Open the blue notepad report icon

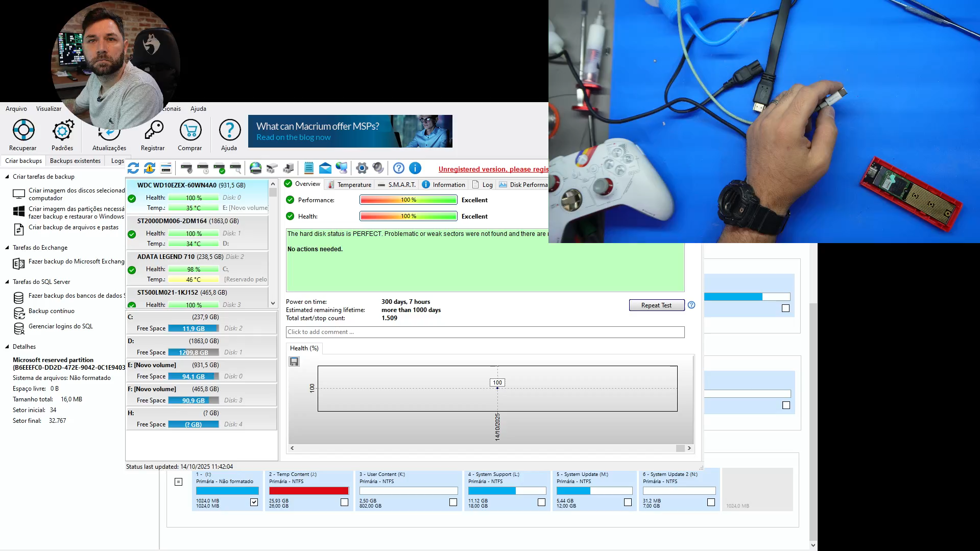click(309, 168)
